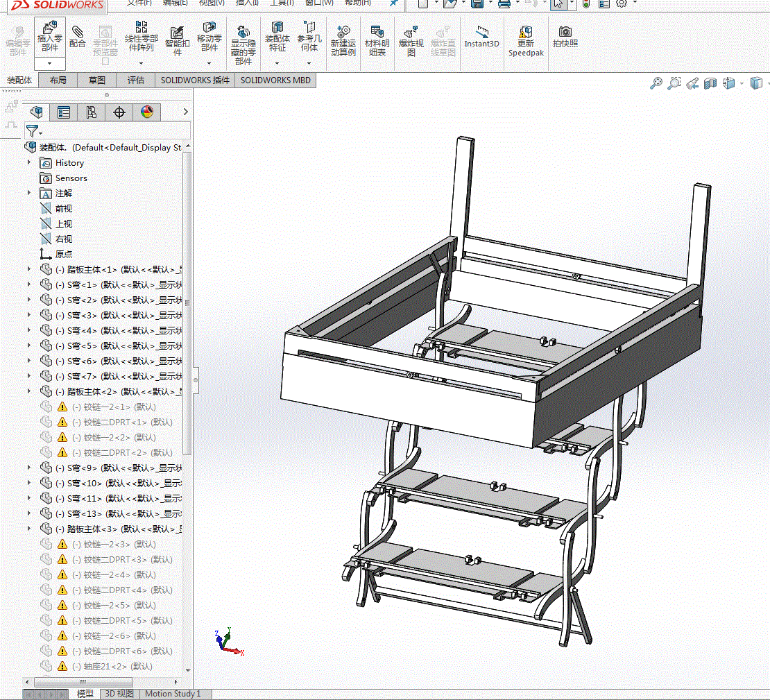Screen dimensions: 770x700
Task: Open Linear Component Pattern dropdown arrow
Action: (141, 63)
